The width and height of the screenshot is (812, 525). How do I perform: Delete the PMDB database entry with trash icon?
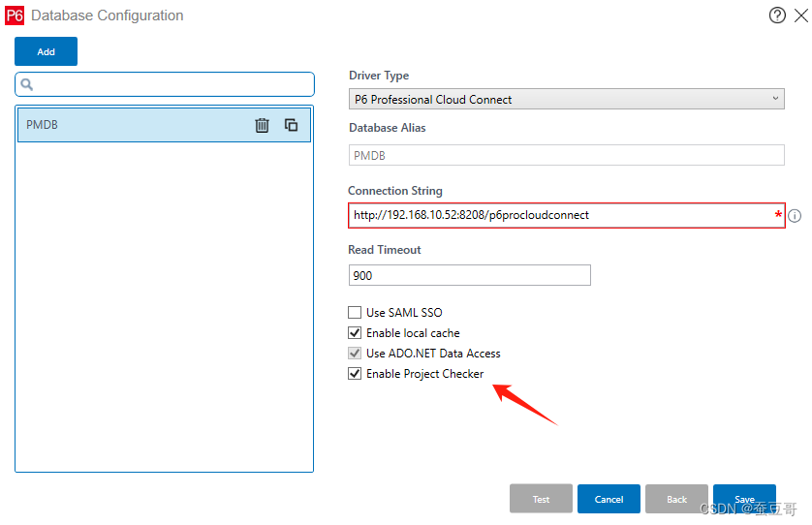click(262, 125)
